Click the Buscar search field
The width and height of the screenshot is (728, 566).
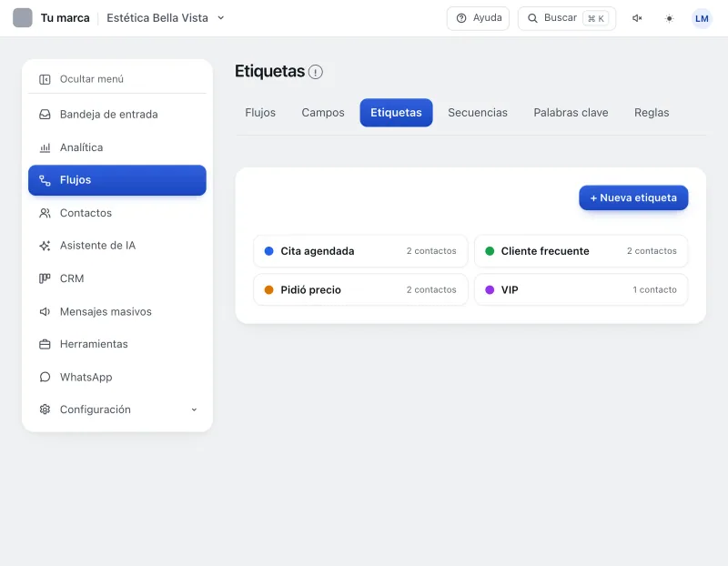[567, 18]
